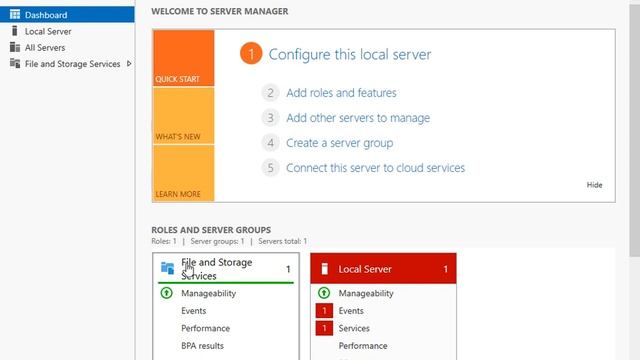
Task: Open the File and Storage Services sidebar icon
Action: 15,63
